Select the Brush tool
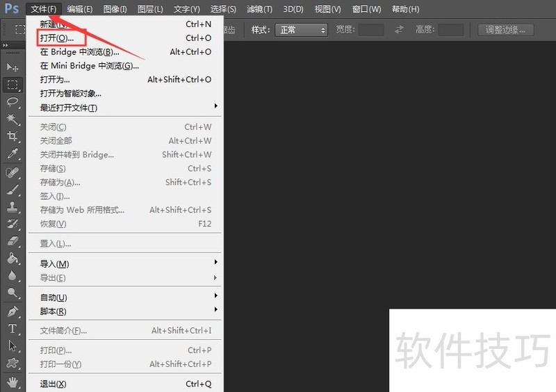This screenshot has width=556, height=392. pyautogui.click(x=13, y=190)
